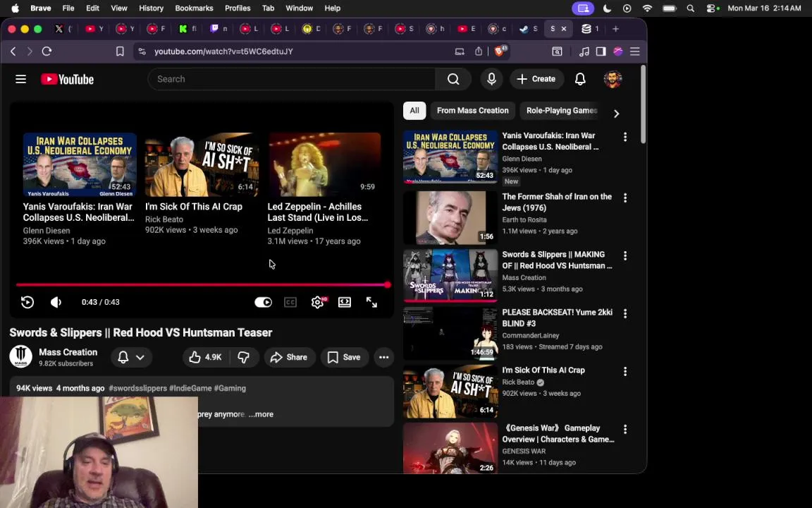This screenshot has width=812, height=508.
Task: Open Led Zeppelin Achilles Last Stand endscreen thumbnail
Action: tap(324, 164)
